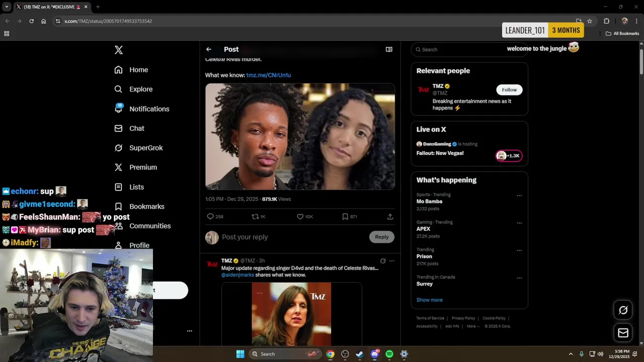Click the X logo in sidebar
The image size is (644, 362).
[x=118, y=50]
